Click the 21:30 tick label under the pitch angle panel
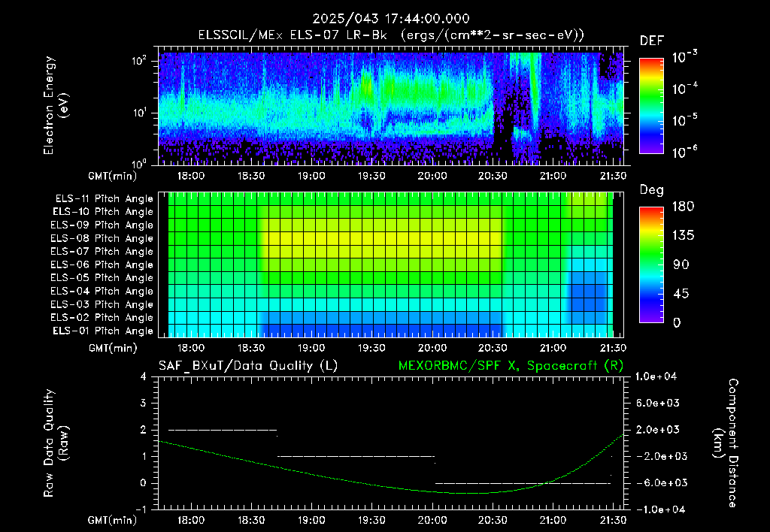 (613, 348)
